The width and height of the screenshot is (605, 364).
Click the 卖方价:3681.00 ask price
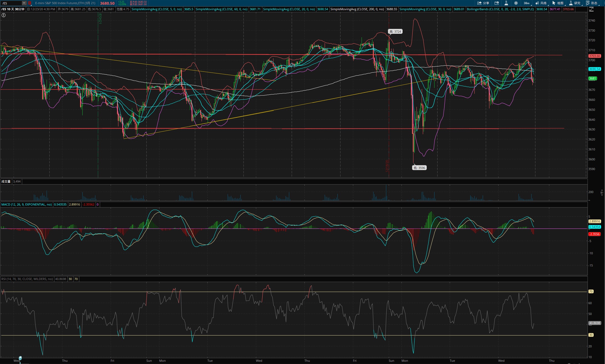pyautogui.click(x=138, y=4)
